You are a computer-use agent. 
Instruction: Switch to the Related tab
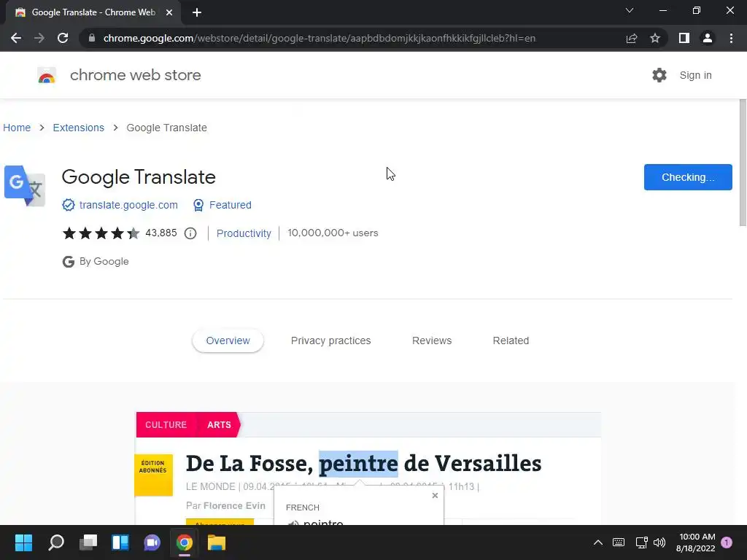(511, 341)
